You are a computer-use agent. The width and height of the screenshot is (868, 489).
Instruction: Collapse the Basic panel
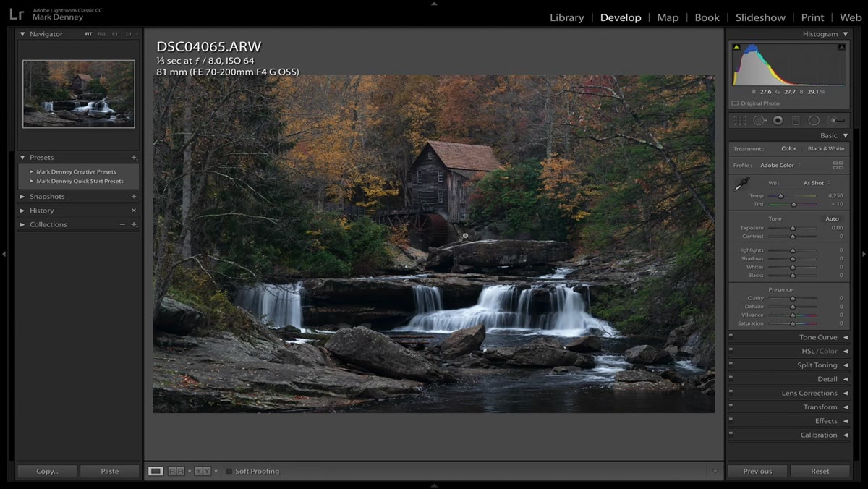pos(845,135)
